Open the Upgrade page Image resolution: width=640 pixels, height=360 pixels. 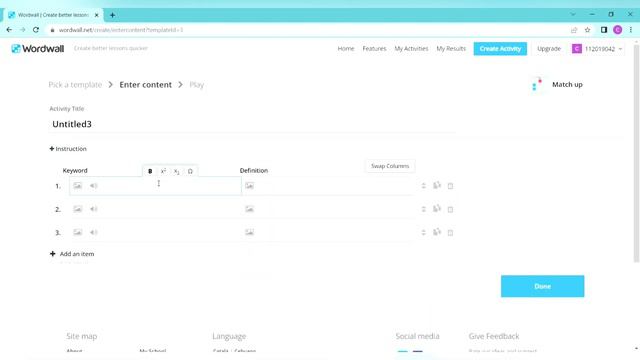tap(549, 49)
